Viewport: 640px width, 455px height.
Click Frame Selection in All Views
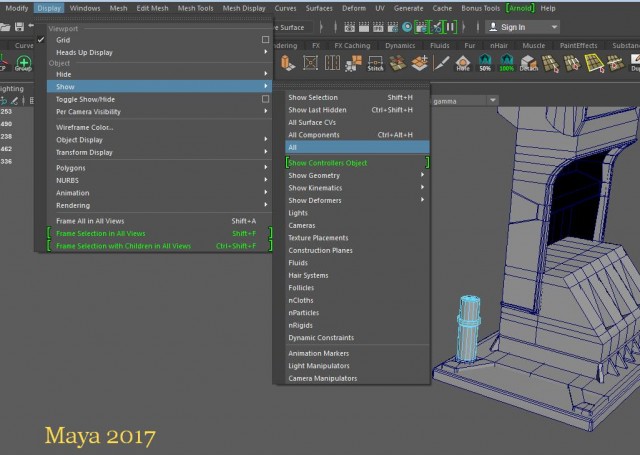tap(159, 233)
